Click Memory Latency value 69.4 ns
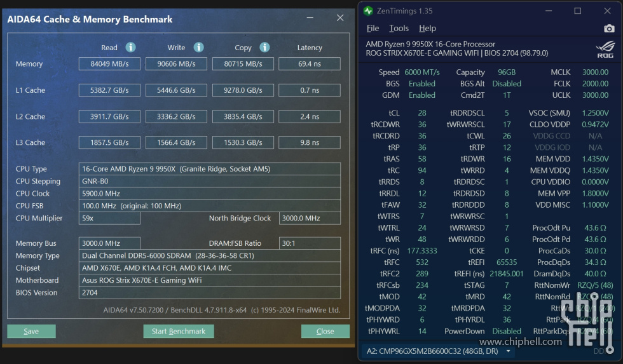 [x=310, y=64]
